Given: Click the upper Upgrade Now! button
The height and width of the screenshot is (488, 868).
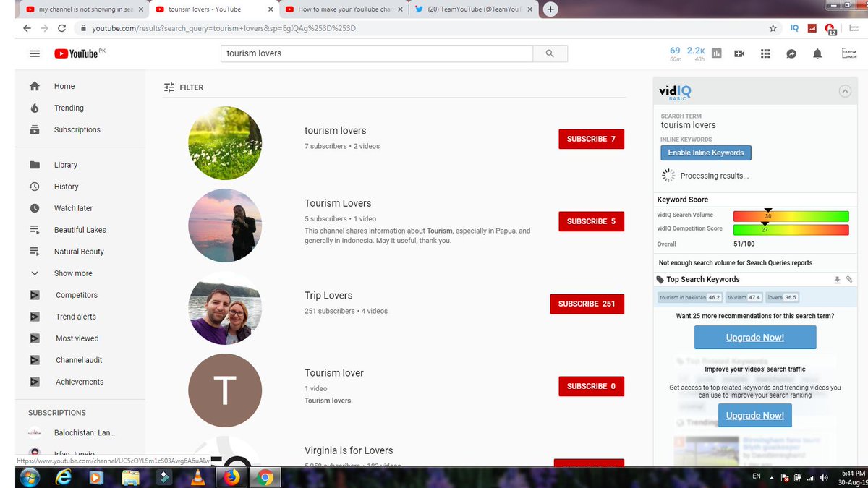Looking at the screenshot, I should pos(755,338).
